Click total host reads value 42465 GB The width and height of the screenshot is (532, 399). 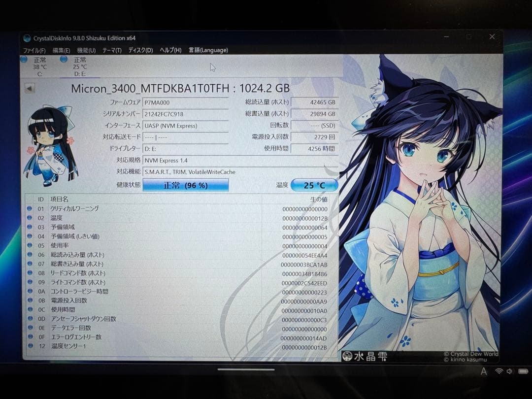click(x=314, y=102)
